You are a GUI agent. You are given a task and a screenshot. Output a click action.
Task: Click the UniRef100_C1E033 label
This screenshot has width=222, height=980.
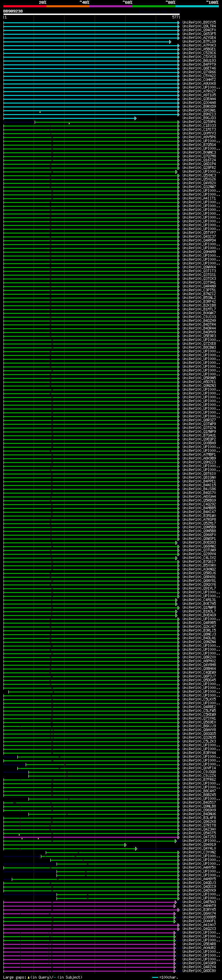[199, 125]
